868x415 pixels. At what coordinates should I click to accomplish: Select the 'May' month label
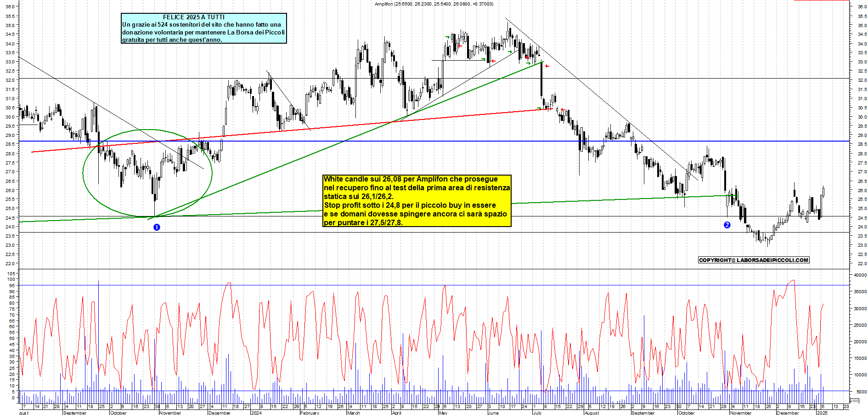[x=443, y=413]
